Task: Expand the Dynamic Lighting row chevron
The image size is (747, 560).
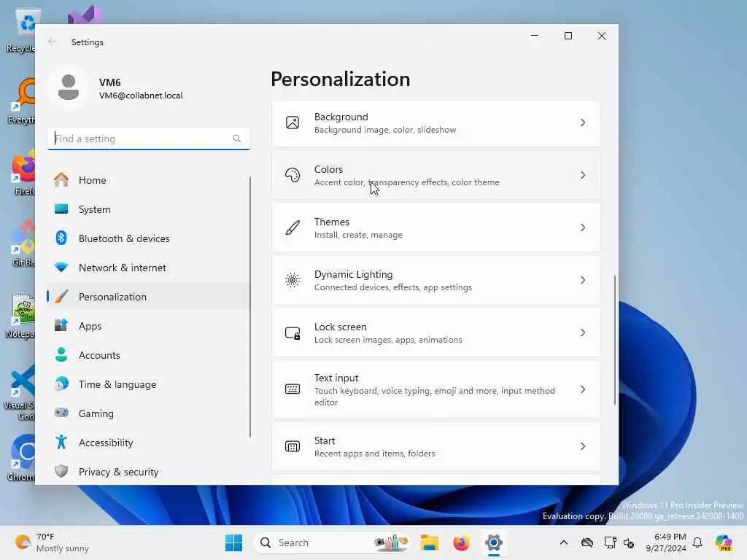Action: [583, 280]
